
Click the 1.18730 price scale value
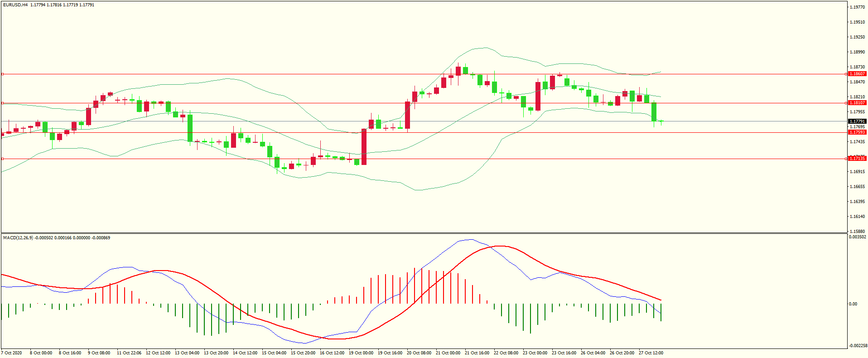coord(857,67)
